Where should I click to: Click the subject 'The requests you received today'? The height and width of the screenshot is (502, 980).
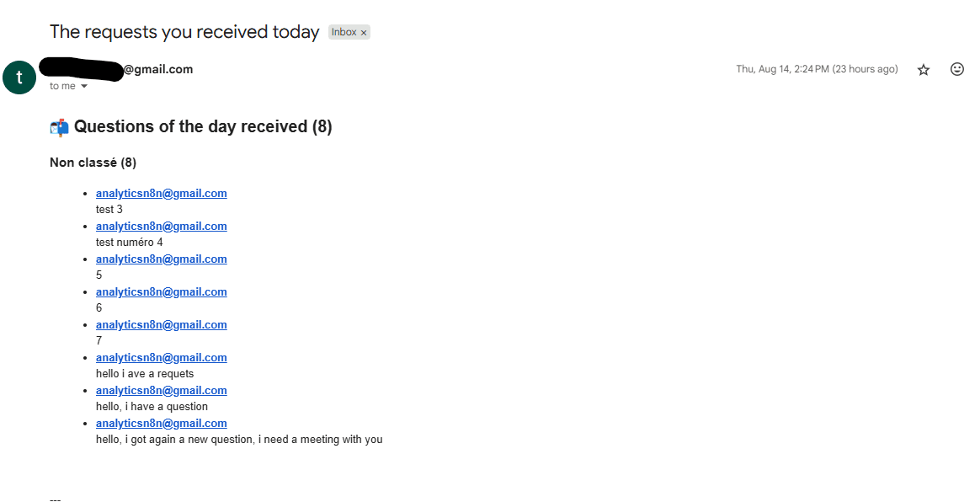(x=184, y=32)
